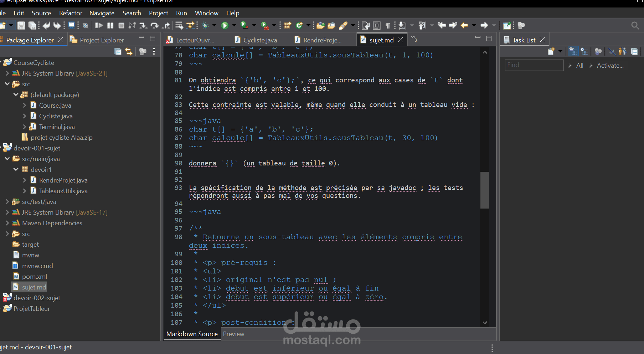The width and height of the screenshot is (644, 354).
Task: Toggle Show Whitespace Characters pilcrow icon
Action: [388, 26]
